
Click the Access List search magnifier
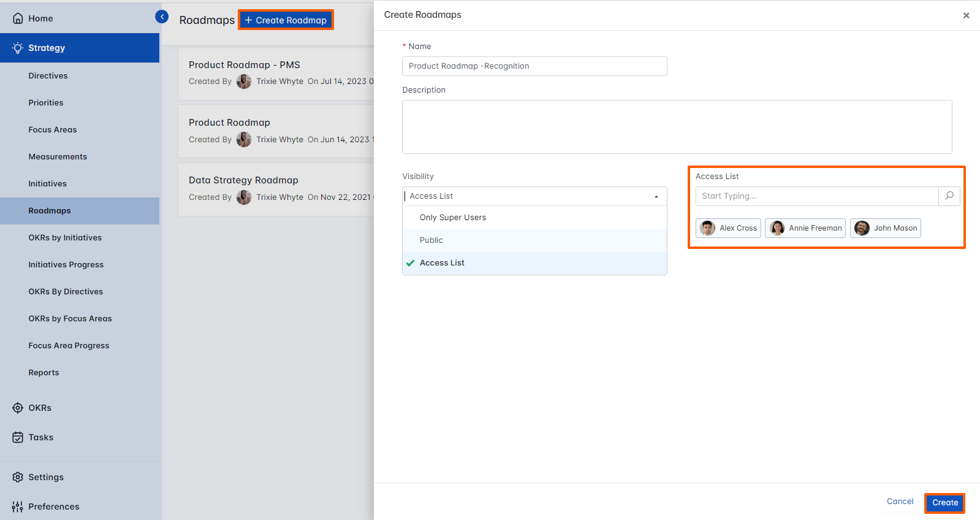[949, 196]
